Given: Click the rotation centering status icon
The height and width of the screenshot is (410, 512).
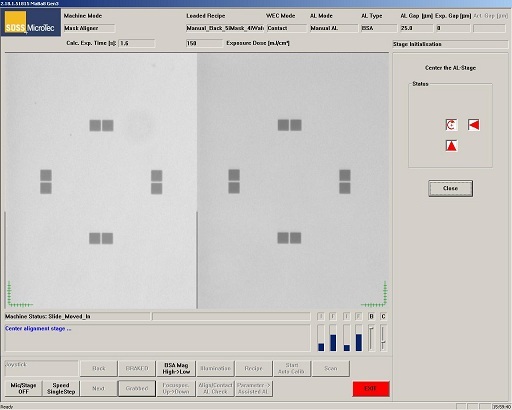Looking at the screenshot, I should [x=451, y=125].
